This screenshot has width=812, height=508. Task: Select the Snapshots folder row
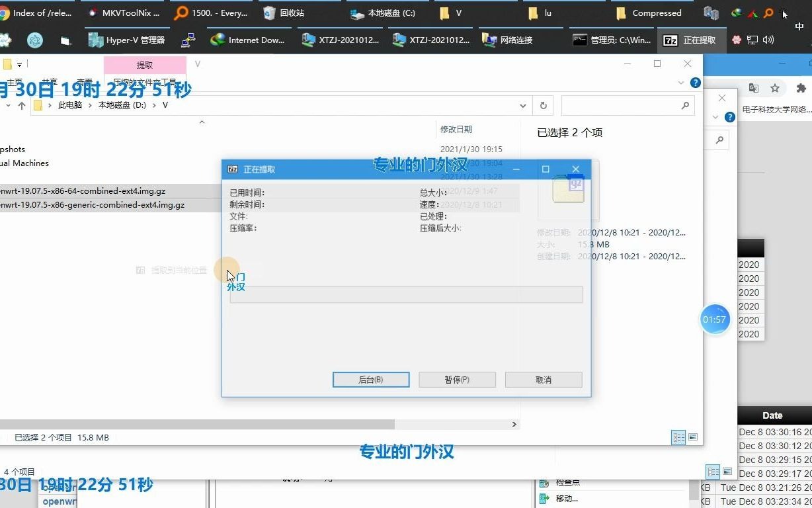point(13,149)
